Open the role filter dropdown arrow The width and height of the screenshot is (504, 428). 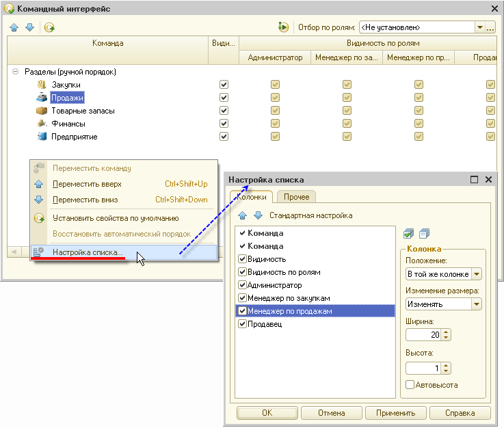(x=480, y=27)
